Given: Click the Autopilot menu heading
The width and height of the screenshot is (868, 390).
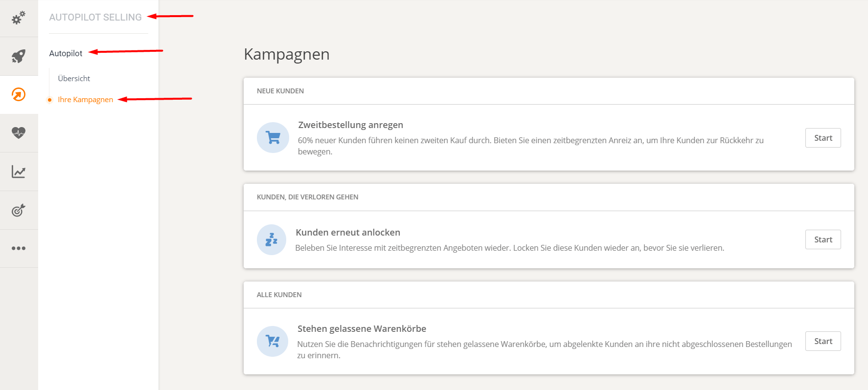Looking at the screenshot, I should tap(66, 53).
